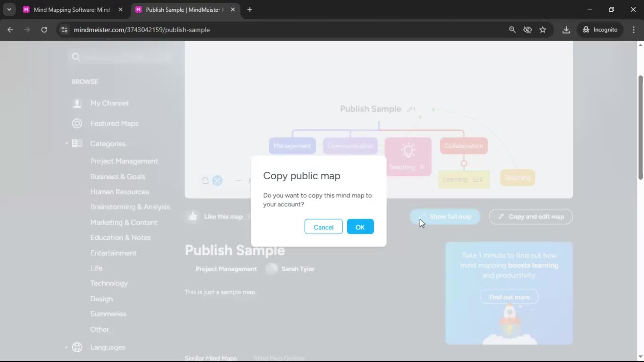The image size is (644, 362).
Task: Open Design category
Action: [101, 299]
